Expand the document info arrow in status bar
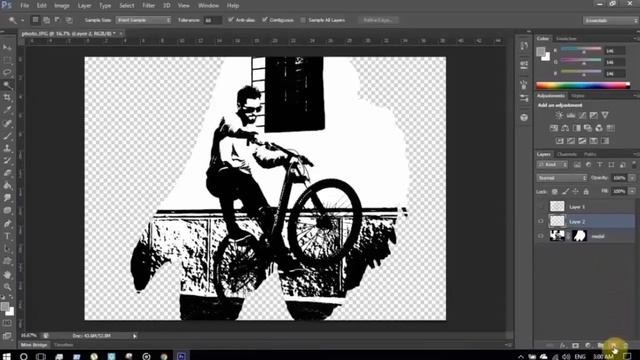The width and height of the screenshot is (640, 360). pos(134,336)
